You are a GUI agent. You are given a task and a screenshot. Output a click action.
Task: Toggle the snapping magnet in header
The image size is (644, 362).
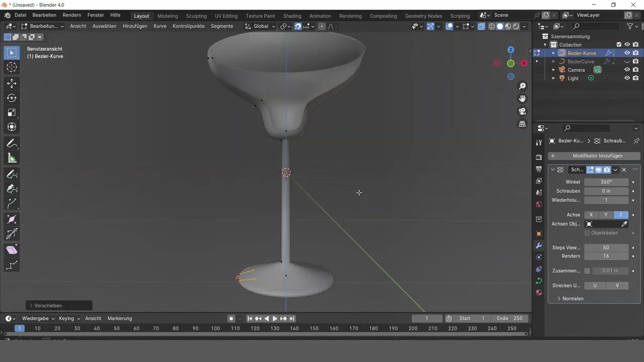(x=298, y=26)
